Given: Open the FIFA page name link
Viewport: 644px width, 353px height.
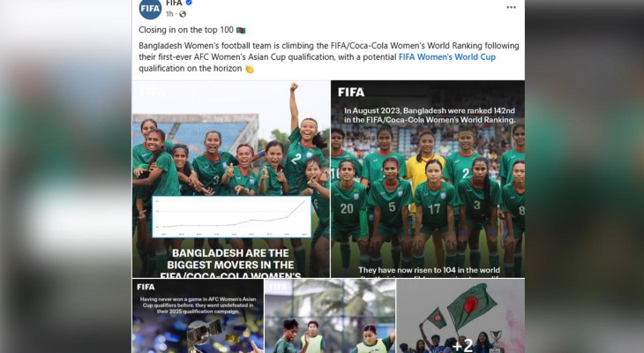Looking at the screenshot, I should (174, 4).
